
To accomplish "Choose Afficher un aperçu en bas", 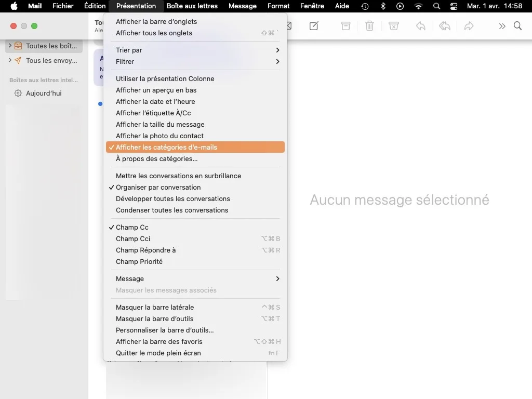I will [195, 90].
